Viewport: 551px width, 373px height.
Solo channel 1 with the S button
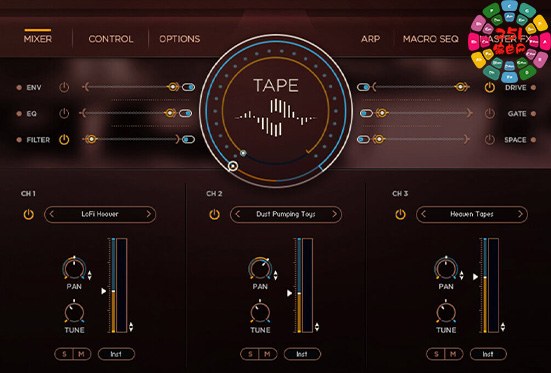[x=64, y=354]
